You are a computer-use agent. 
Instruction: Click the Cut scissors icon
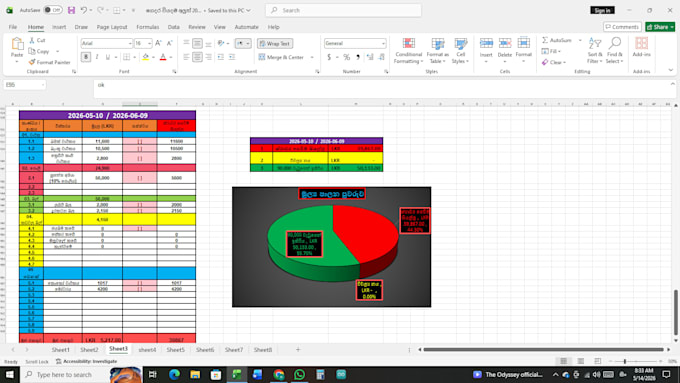pos(32,40)
